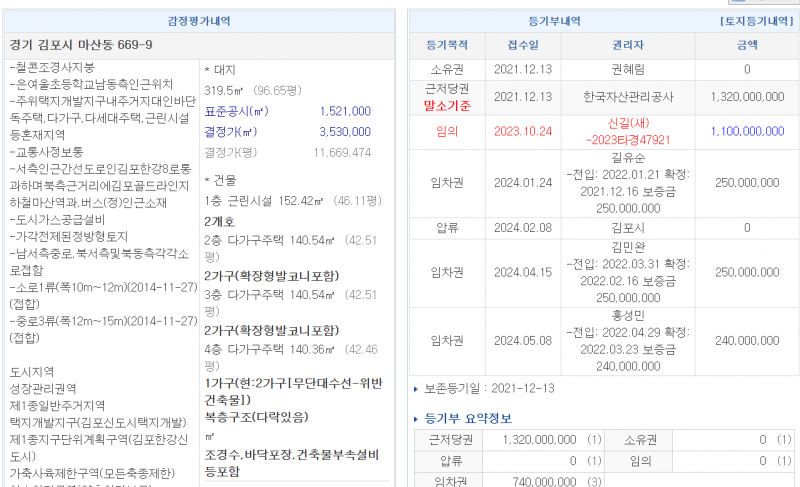This screenshot has width=800, height=487.
Task: Select the 감정평가내역 panel header
Action: coord(200,20)
